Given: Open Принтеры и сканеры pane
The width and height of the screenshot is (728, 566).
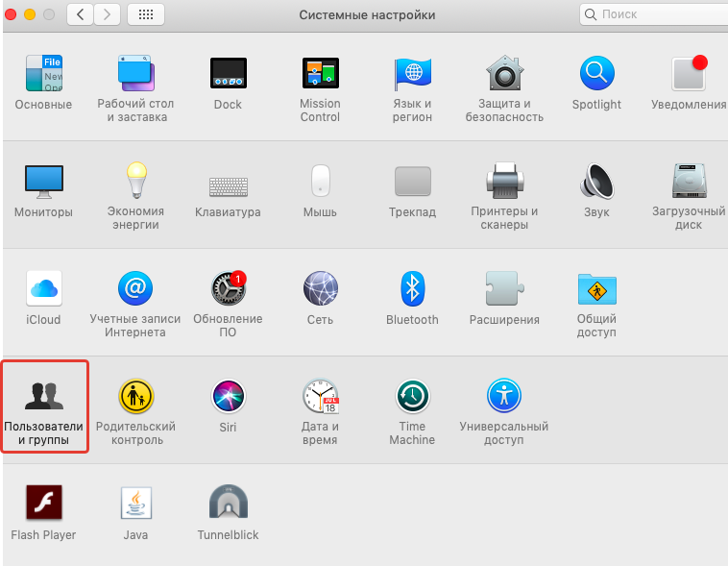Looking at the screenshot, I should tap(504, 181).
